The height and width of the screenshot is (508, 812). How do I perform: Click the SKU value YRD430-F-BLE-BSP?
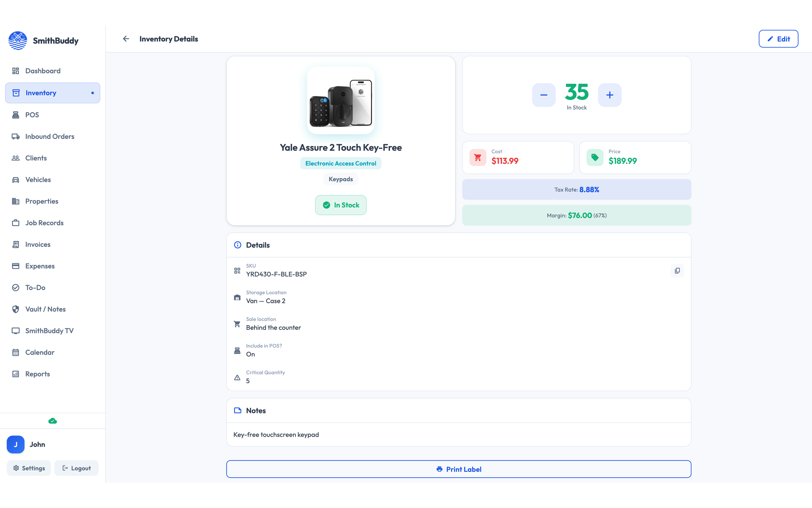[276, 274]
